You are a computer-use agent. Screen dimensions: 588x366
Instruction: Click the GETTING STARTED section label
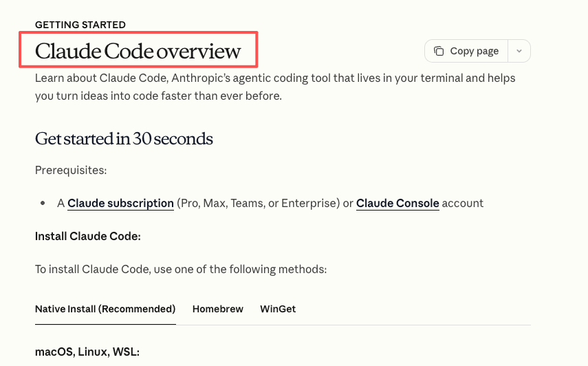tap(80, 25)
